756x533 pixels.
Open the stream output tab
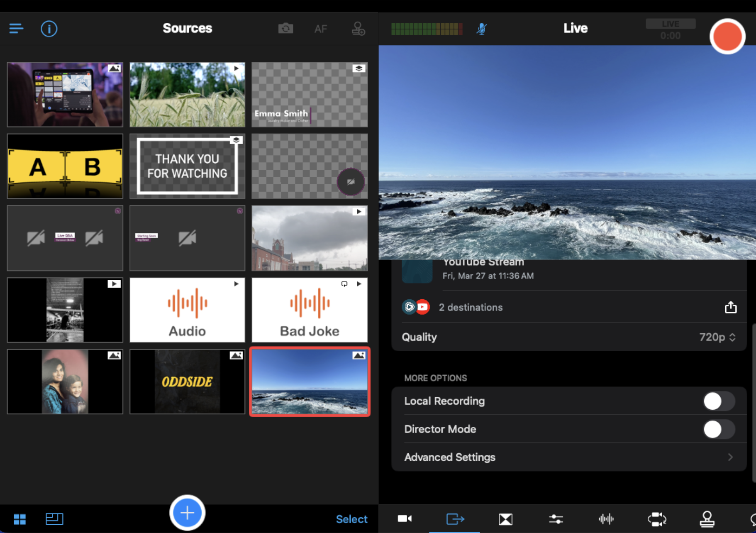[455, 519]
